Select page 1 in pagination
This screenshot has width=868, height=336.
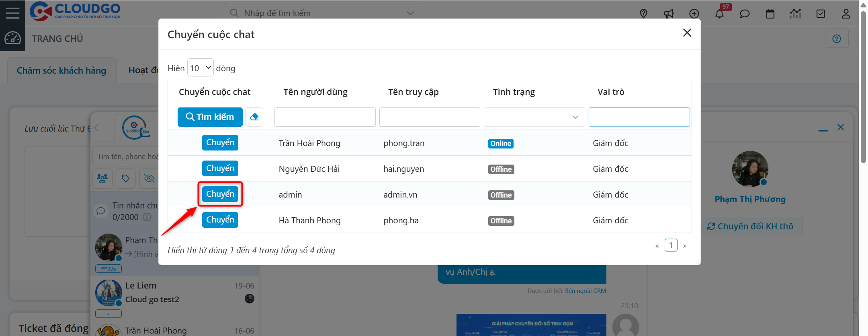click(671, 245)
